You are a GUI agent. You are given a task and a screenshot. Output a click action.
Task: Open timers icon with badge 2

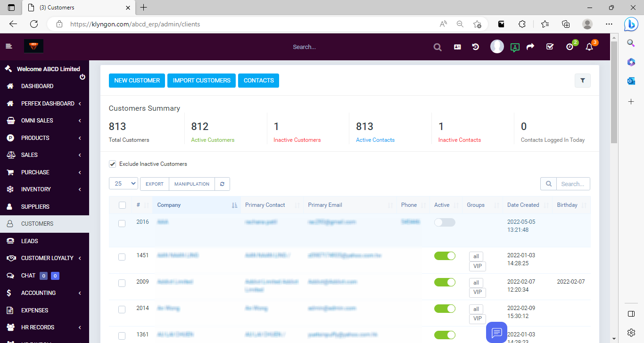[570, 47]
